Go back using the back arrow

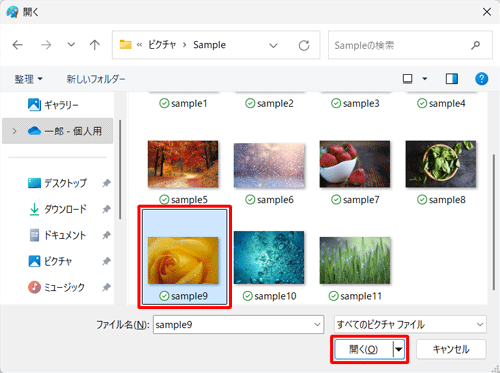coord(17,45)
